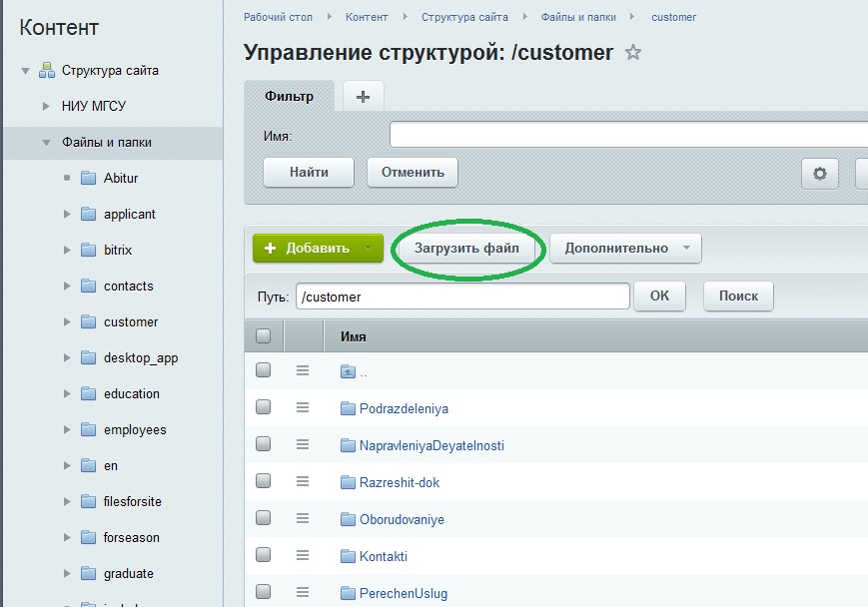
Task: Open action menu for Oborudovaniye row
Action: tap(303, 518)
